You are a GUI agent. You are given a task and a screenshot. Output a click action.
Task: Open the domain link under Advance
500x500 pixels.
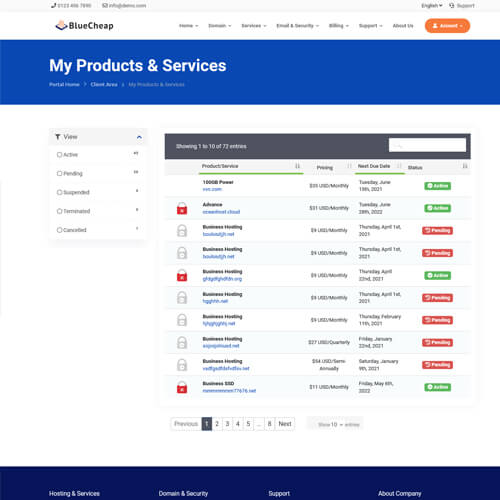click(x=221, y=212)
